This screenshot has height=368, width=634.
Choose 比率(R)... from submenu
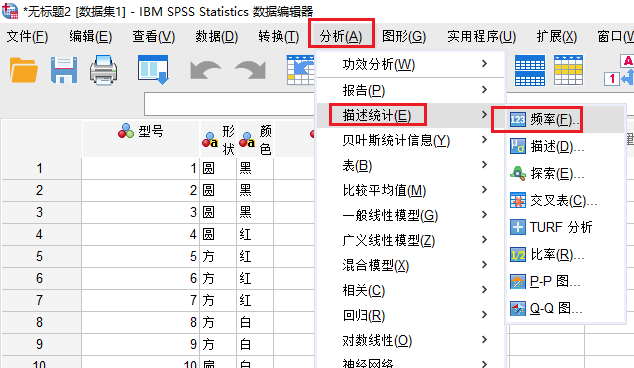(x=565, y=254)
